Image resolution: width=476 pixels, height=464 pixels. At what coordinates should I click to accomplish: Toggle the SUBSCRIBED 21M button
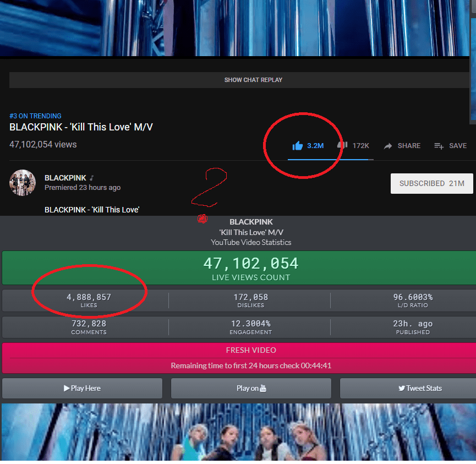point(431,183)
